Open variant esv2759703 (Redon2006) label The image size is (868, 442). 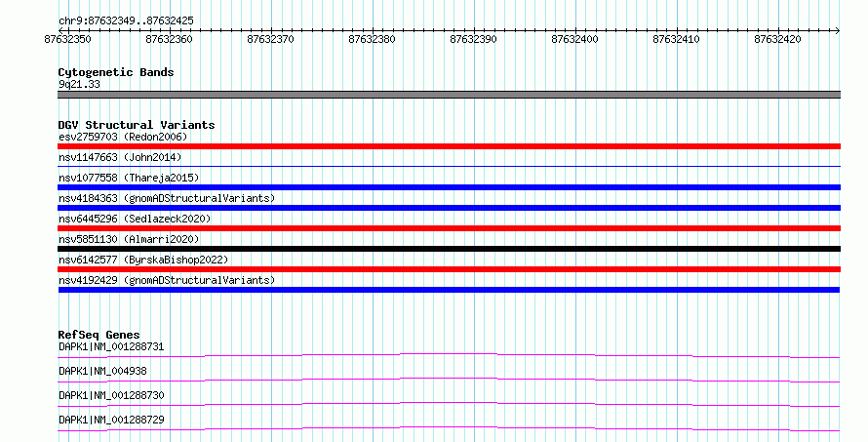coord(123,137)
